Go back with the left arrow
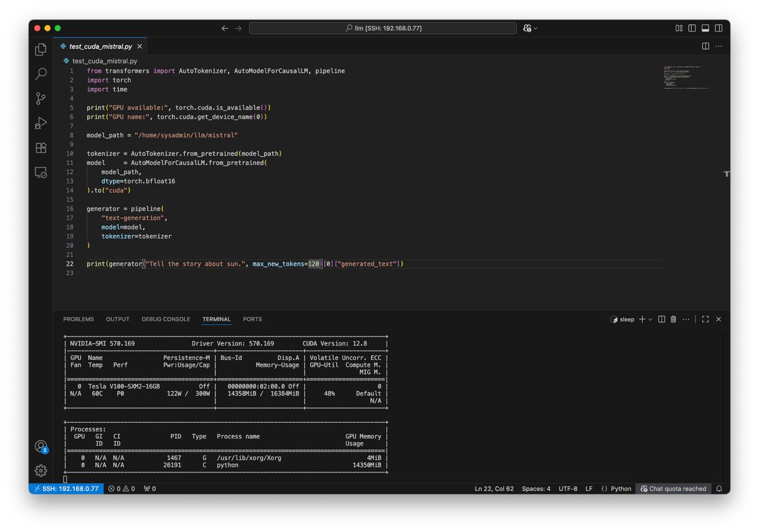Image resolution: width=759 pixels, height=532 pixels. (225, 28)
